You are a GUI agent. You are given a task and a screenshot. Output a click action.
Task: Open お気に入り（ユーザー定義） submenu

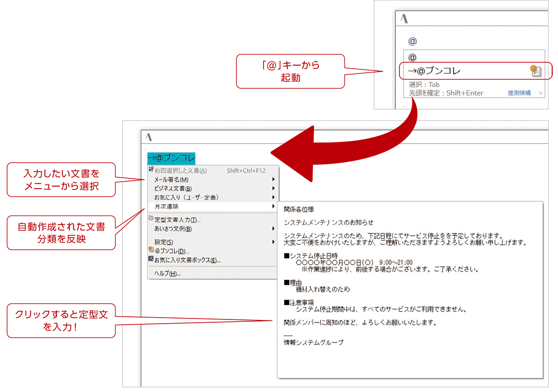[x=213, y=197]
